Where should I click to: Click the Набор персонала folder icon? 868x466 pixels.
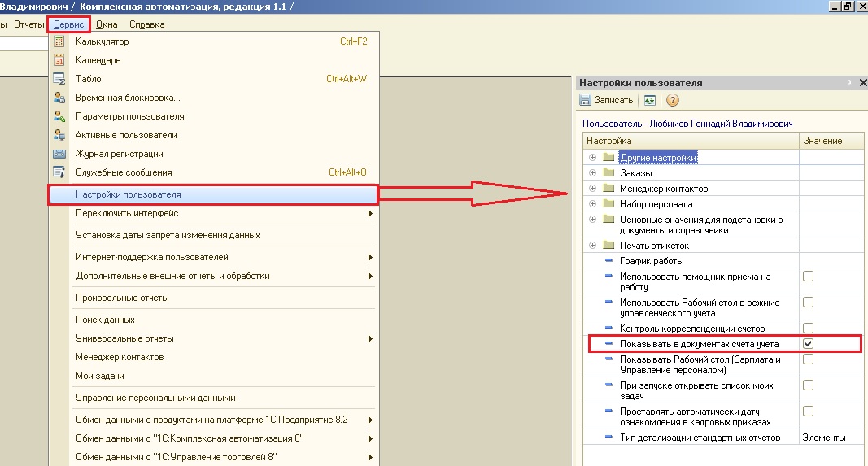pyautogui.click(x=609, y=203)
